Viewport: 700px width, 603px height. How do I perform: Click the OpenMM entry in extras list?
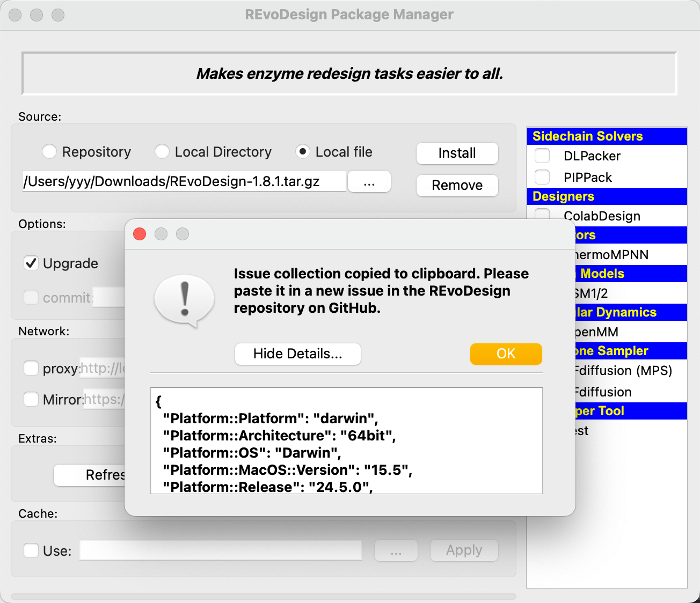click(631, 332)
